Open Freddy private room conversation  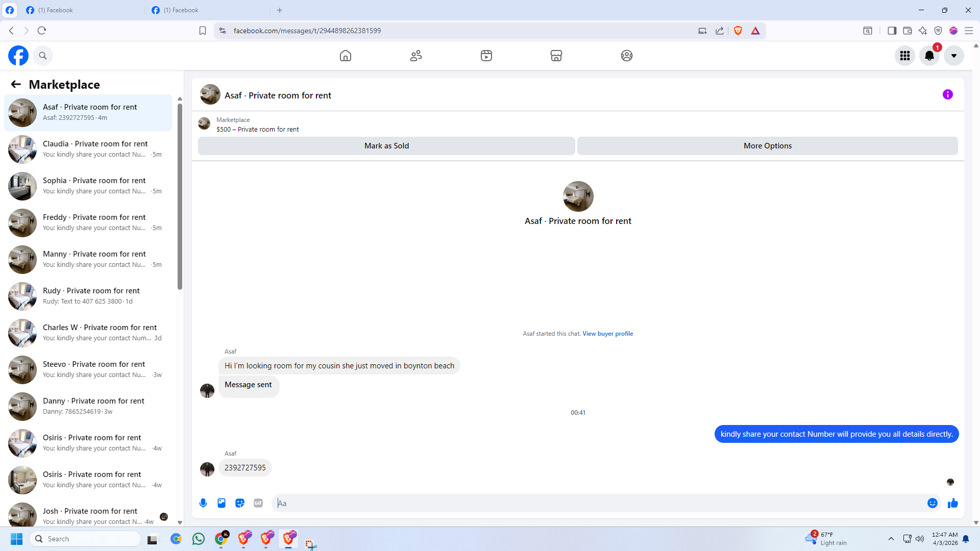click(x=88, y=223)
